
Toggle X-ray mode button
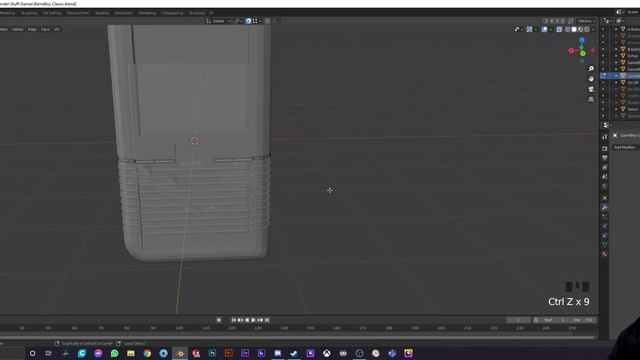(559, 29)
